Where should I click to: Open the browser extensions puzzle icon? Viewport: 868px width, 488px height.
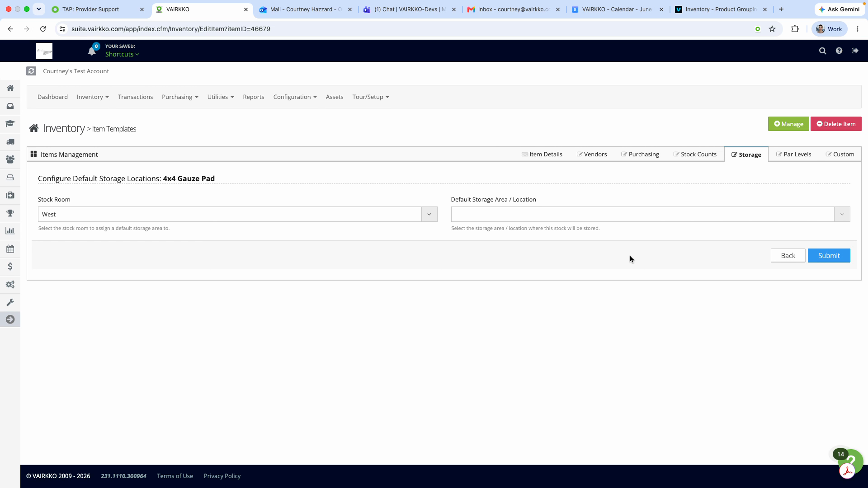(x=795, y=29)
